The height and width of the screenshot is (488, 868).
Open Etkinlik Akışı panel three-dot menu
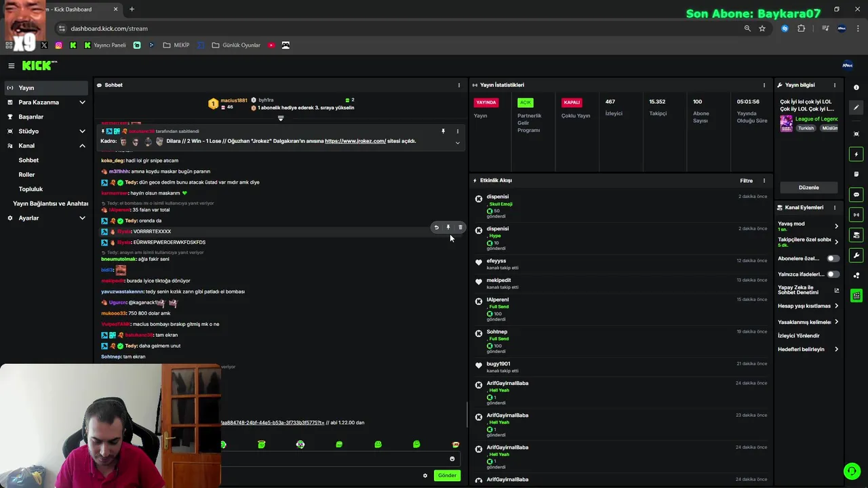tap(764, 181)
